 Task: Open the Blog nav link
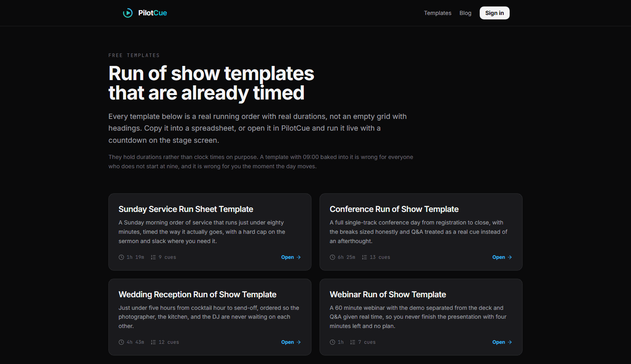point(466,13)
